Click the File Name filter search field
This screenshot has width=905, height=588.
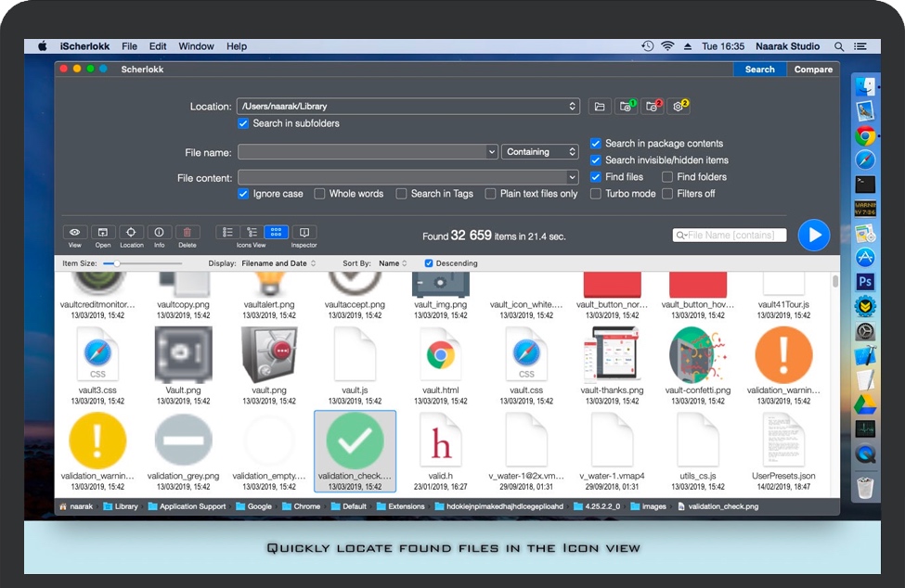(x=733, y=236)
